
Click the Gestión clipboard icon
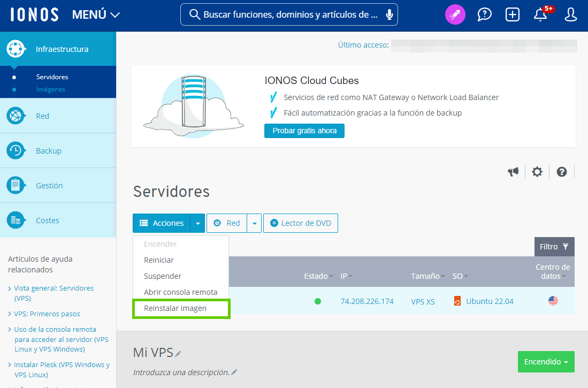pyautogui.click(x=16, y=185)
